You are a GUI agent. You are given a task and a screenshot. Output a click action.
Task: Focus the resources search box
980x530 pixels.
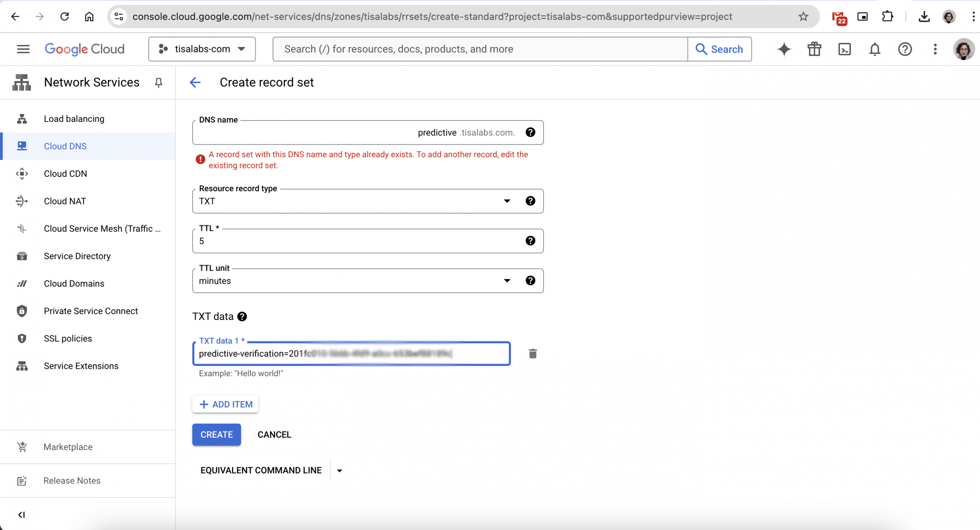[480, 49]
